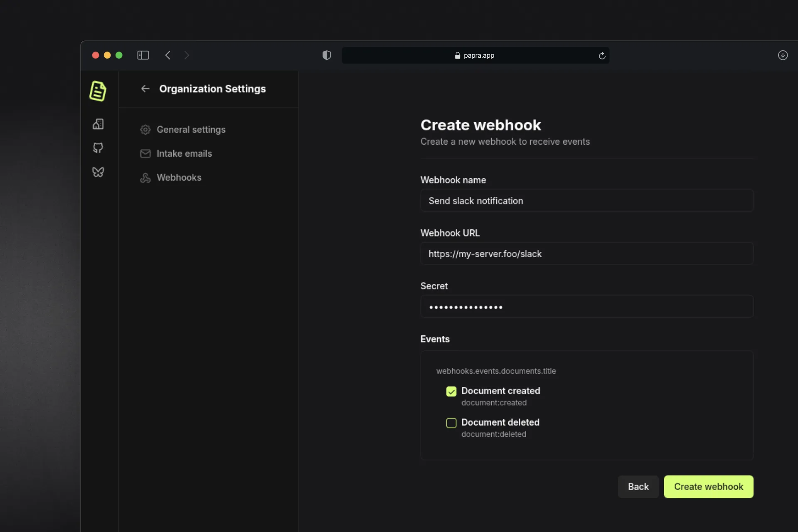Click the gear icon next to General settings
The image size is (798, 532).
(145, 129)
